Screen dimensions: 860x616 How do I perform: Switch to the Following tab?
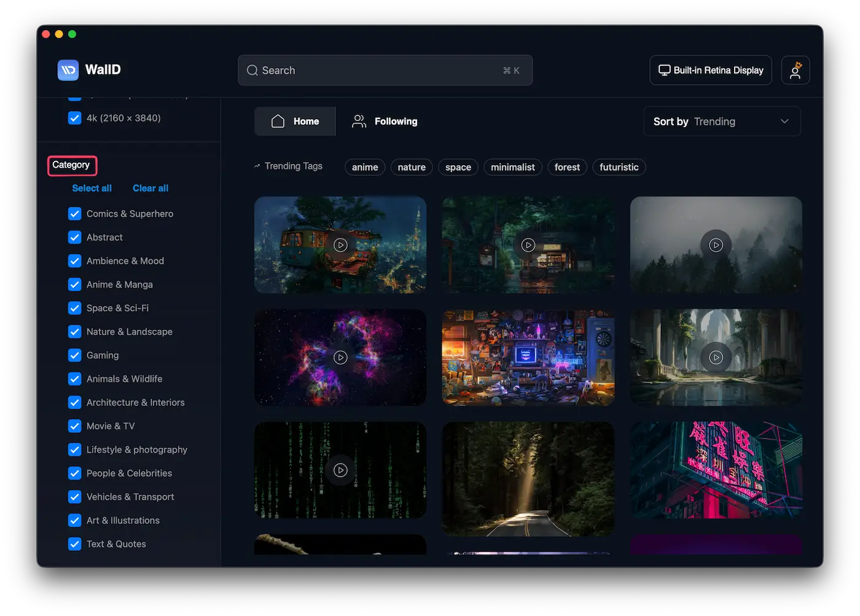tap(385, 122)
